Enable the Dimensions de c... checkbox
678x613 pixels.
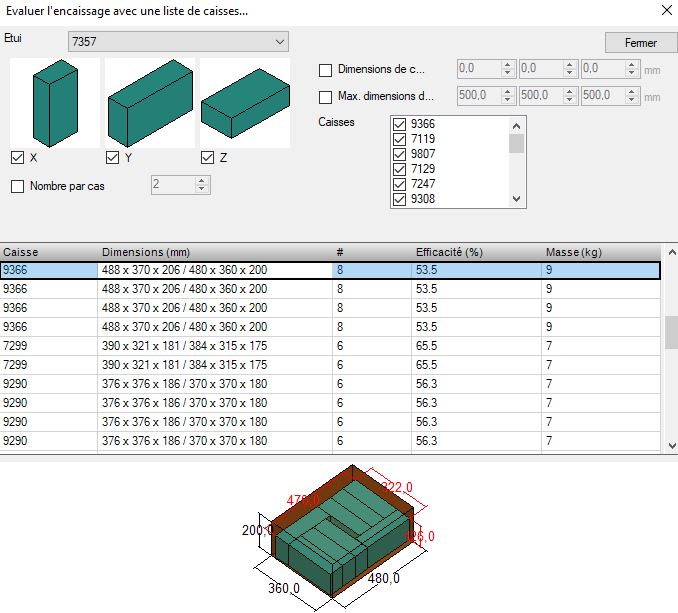pos(325,70)
